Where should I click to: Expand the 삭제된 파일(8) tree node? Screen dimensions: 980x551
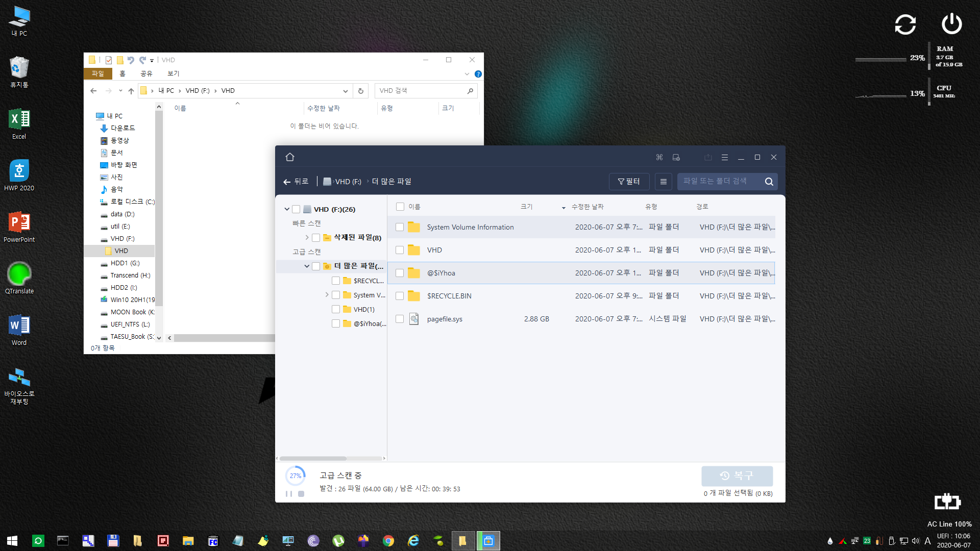coord(307,238)
